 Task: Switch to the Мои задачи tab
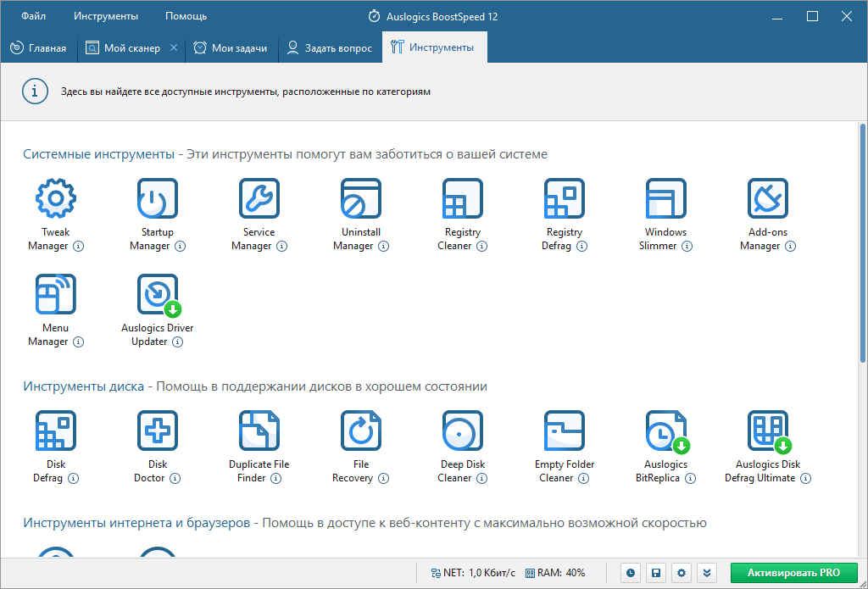(x=231, y=47)
